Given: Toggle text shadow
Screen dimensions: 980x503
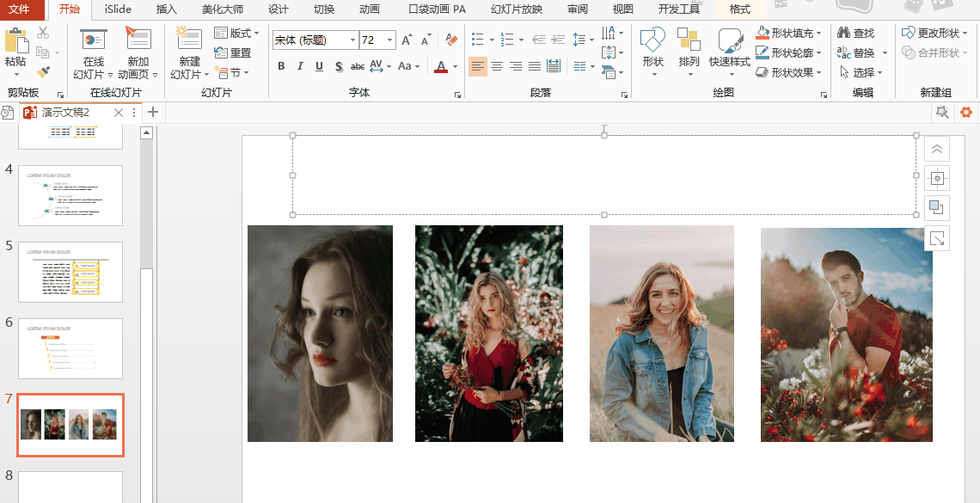Looking at the screenshot, I should (338, 66).
